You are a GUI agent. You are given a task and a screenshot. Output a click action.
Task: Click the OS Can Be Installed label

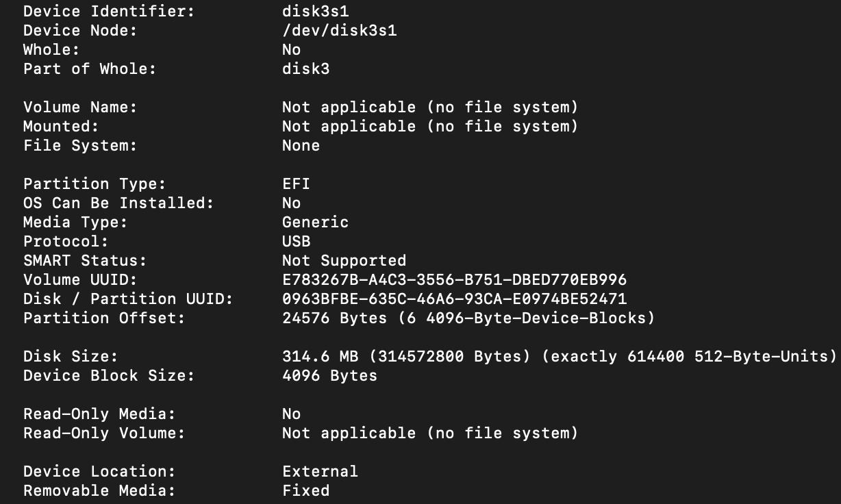coord(118,203)
